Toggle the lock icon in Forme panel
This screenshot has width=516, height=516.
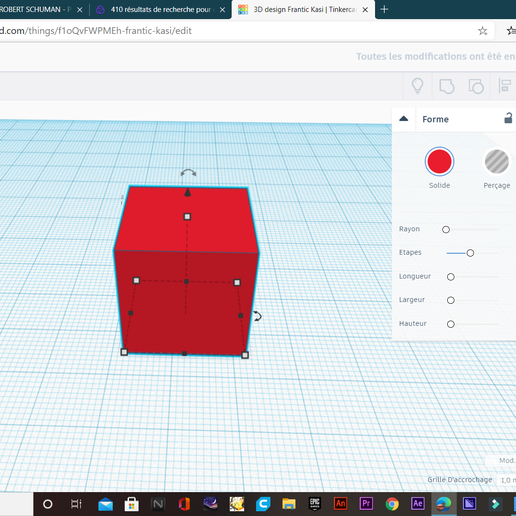pos(508,118)
